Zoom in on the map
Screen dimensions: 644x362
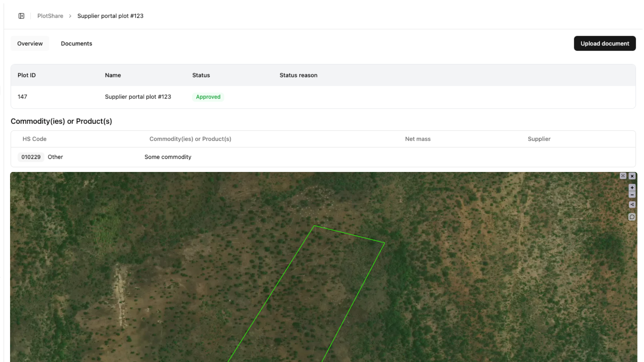[632, 188]
